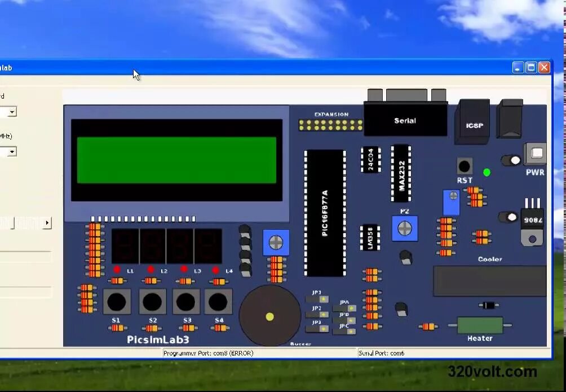Adjust the small blue trimmer below RST

tap(451, 202)
